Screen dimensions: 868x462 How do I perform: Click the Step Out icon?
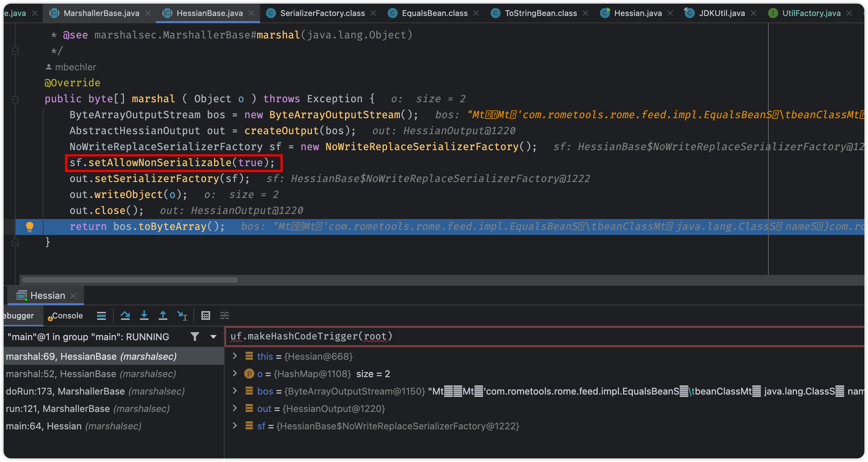[163, 315]
